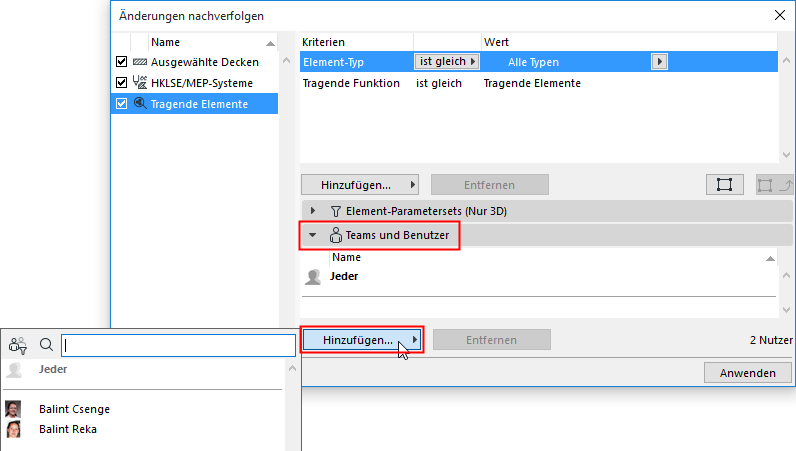Click the selection rectangle icon button
The image size is (796, 451).
point(724,185)
